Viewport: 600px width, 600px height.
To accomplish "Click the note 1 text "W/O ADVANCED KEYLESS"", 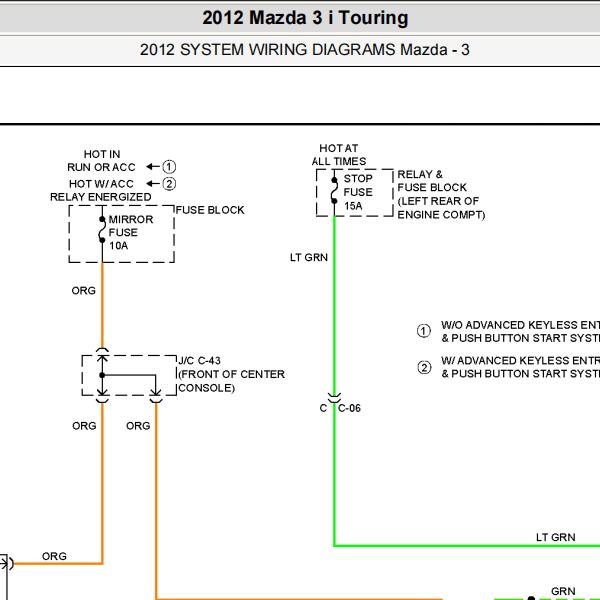I will (x=520, y=331).
